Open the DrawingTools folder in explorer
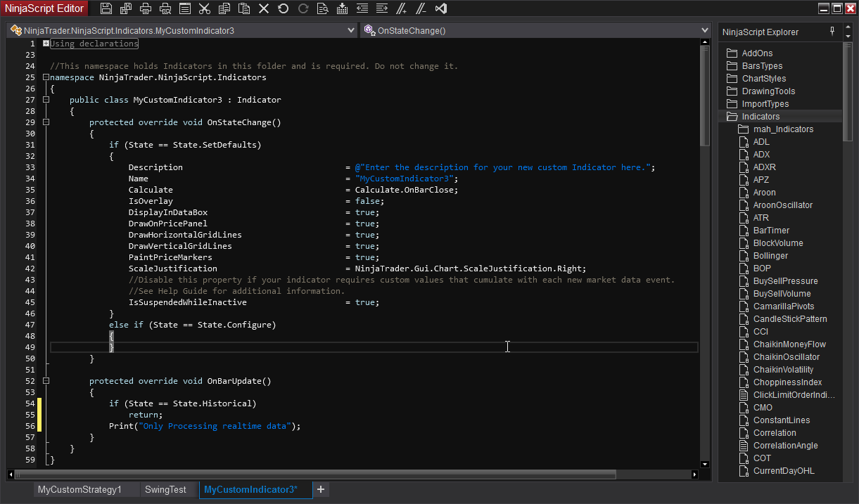Viewport: 859px width, 504px height. [768, 91]
